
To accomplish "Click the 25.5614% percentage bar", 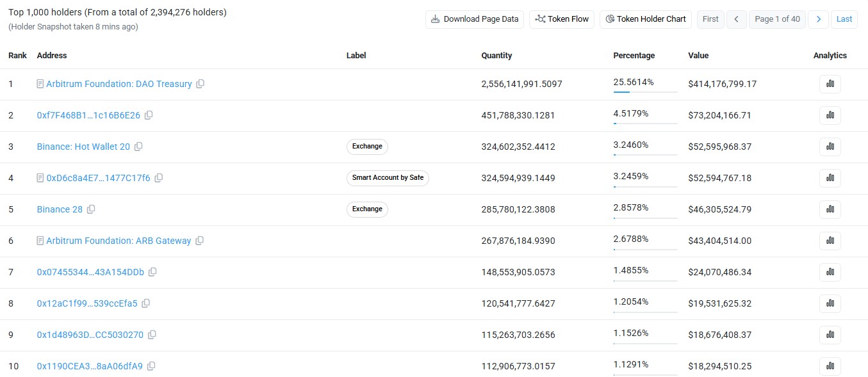I will coord(645,92).
